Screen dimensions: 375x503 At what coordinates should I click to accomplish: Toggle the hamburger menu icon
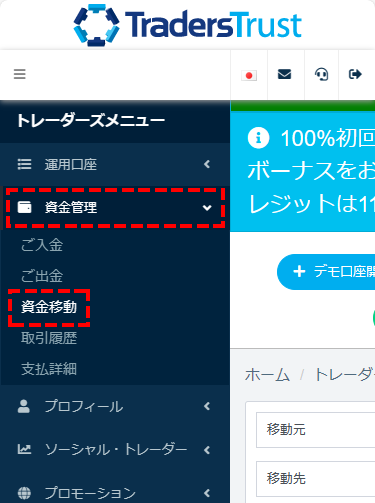pyautogui.click(x=20, y=74)
